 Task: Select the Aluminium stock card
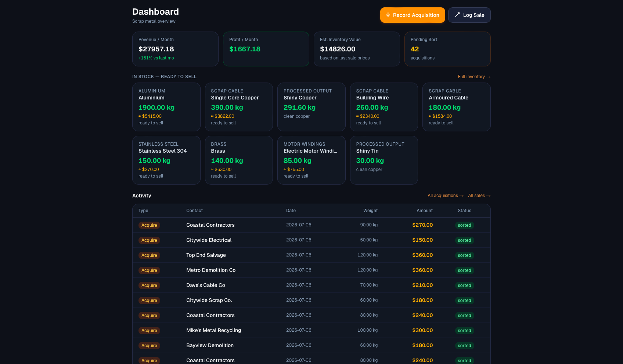(166, 107)
